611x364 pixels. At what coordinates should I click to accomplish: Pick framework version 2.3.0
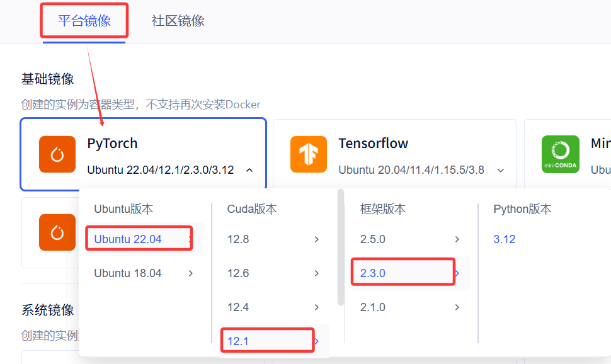(x=411, y=273)
